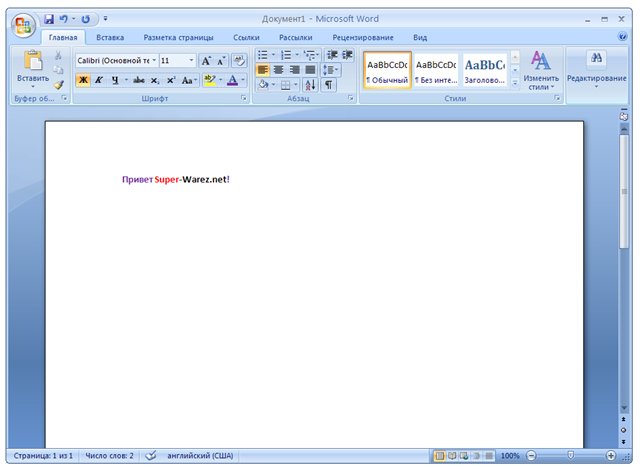Click the zoom slider in status bar
The height and width of the screenshot is (469, 640).
pos(570,455)
